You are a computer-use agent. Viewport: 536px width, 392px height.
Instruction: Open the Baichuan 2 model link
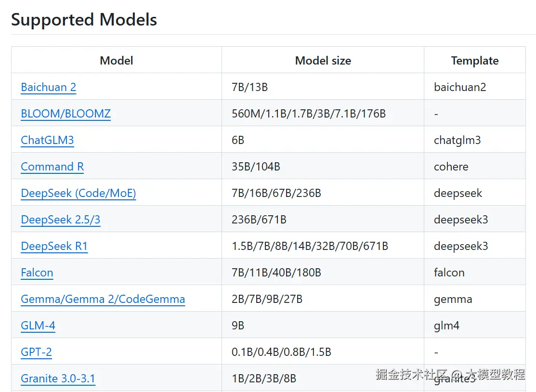click(49, 87)
